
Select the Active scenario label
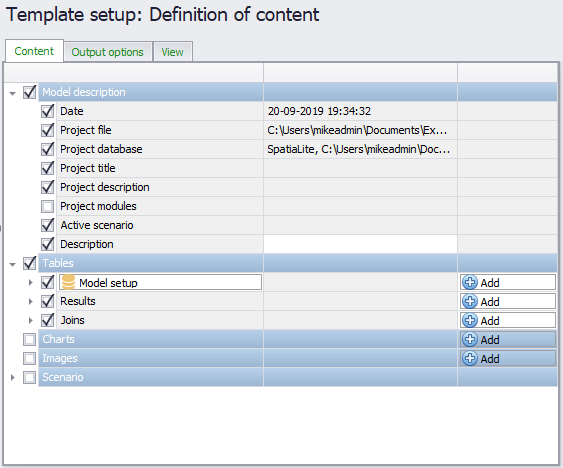coord(97,226)
